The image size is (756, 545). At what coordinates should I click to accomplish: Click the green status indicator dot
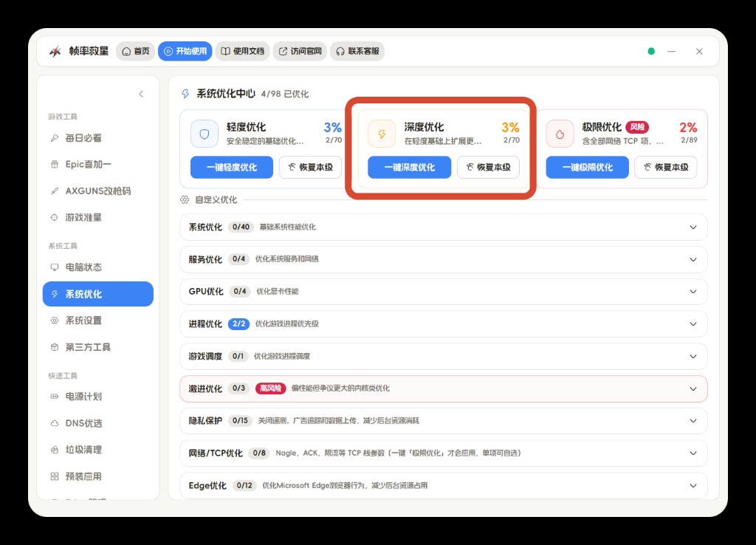(x=651, y=51)
